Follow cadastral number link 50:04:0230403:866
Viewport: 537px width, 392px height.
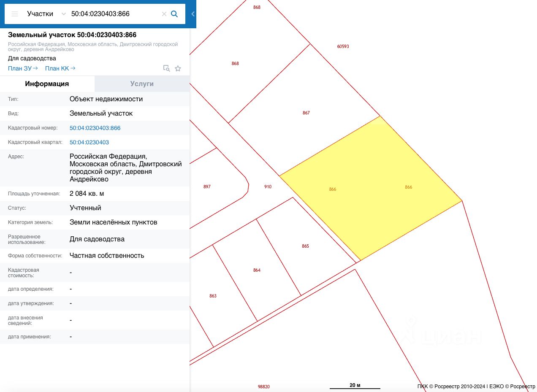click(95, 128)
